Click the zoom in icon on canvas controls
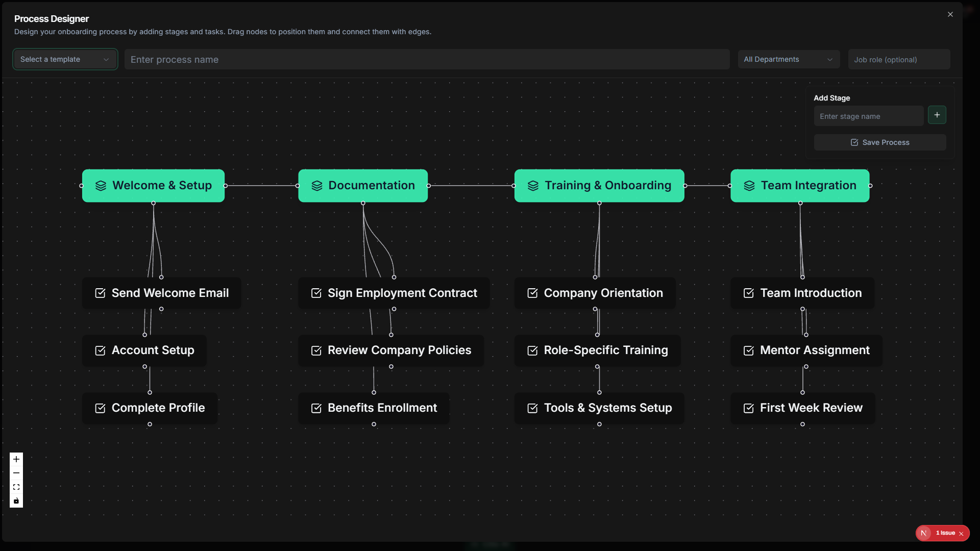This screenshot has width=980, height=551. 16,459
